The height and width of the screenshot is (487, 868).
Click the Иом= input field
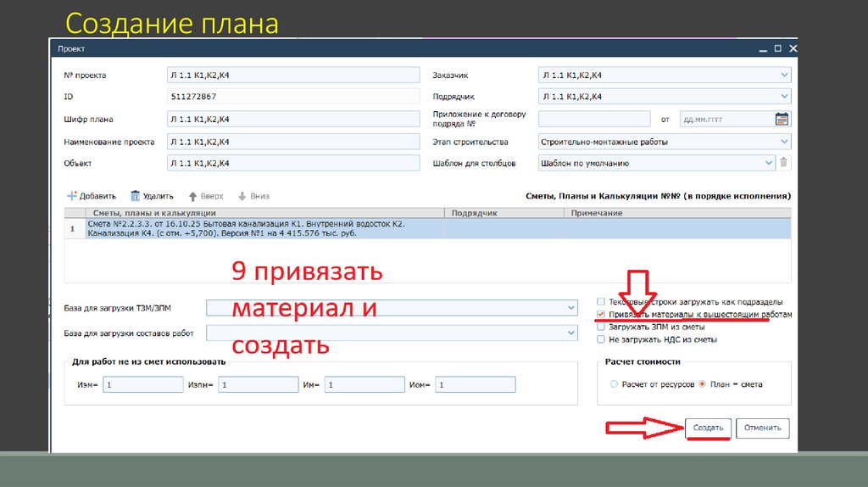(x=475, y=384)
